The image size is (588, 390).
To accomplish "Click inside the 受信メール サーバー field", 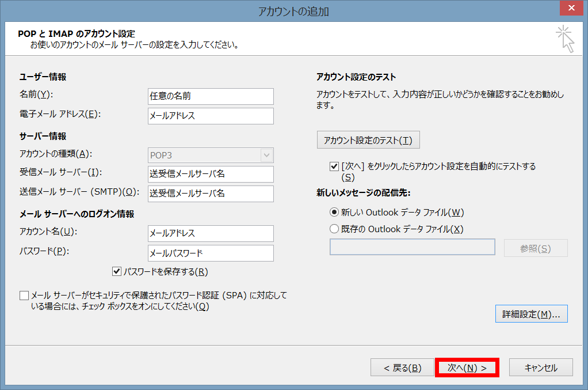I will click(x=211, y=174).
